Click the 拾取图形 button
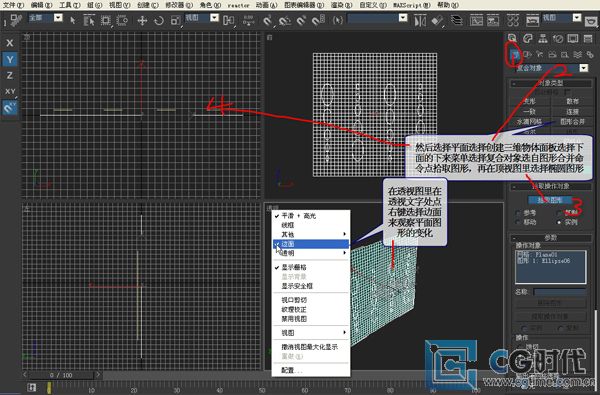 549,200
